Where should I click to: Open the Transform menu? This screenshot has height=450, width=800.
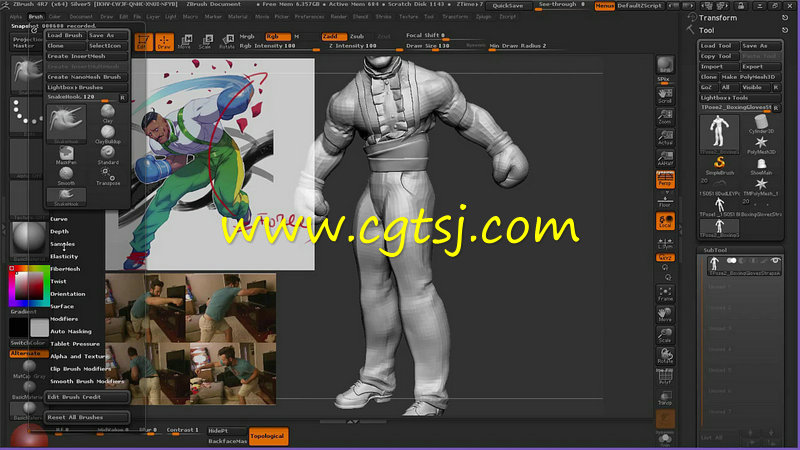point(455,16)
